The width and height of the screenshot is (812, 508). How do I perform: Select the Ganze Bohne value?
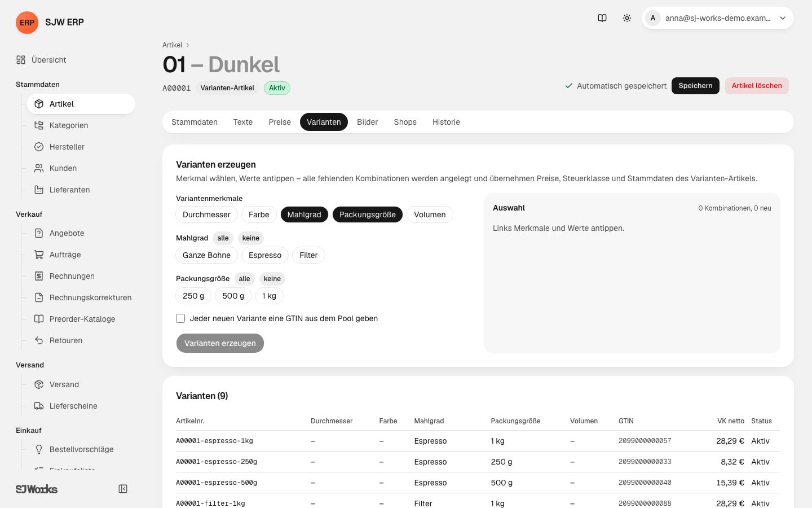[x=206, y=255]
